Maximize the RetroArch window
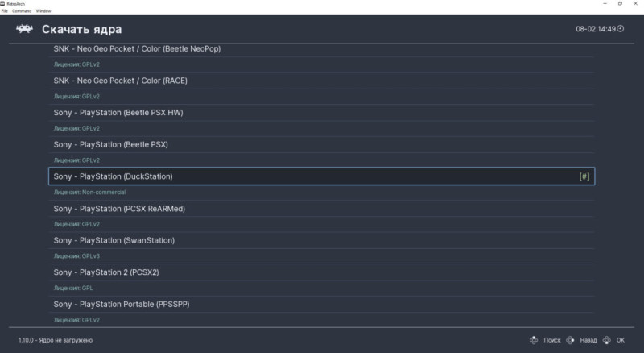Image resolution: width=644 pixels, height=353 pixels. (620, 3)
